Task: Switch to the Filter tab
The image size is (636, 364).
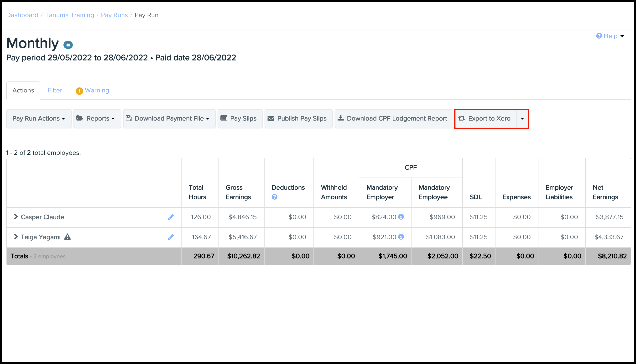Action: click(x=55, y=90)
